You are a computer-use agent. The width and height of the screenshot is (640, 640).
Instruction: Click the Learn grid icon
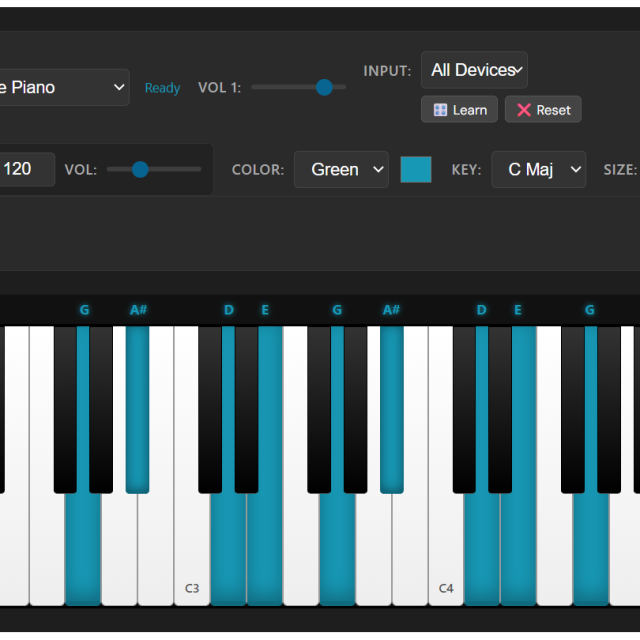(440, 110)
